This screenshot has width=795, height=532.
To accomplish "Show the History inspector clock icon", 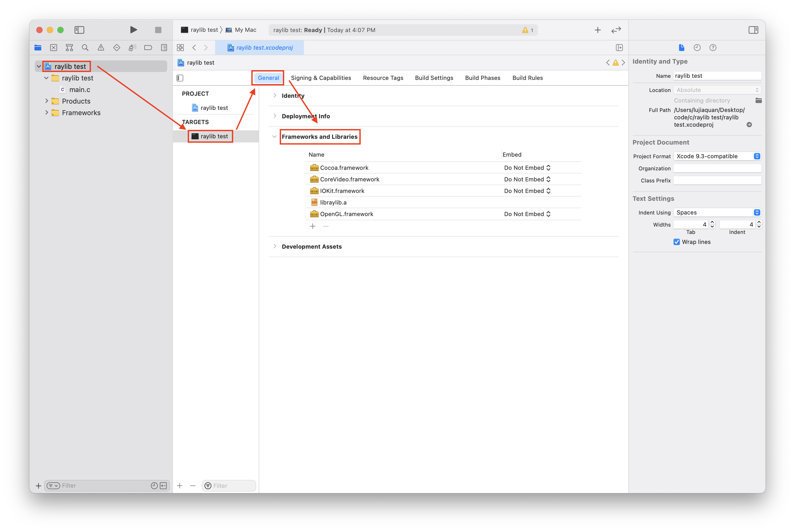I will point(697,48).
